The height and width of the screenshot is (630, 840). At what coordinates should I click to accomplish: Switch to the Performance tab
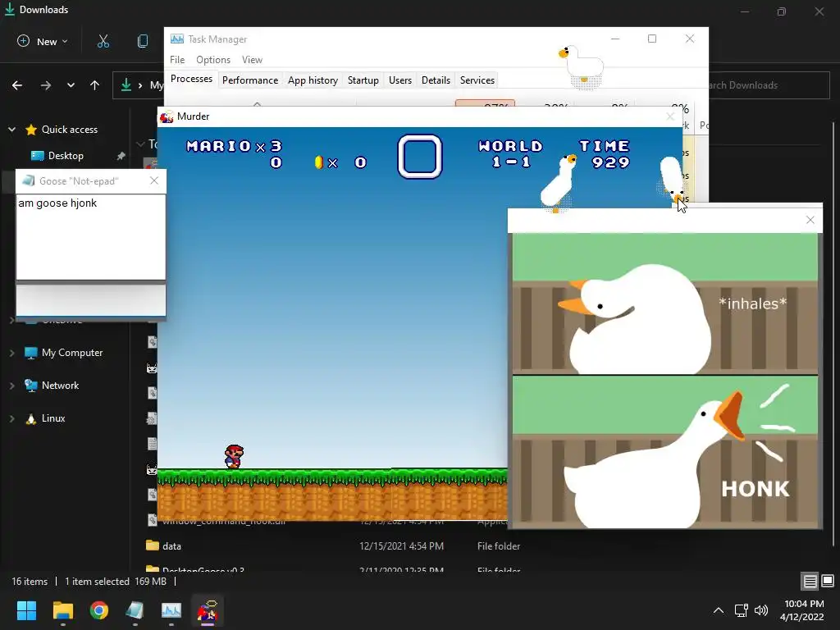pos(250,80)
